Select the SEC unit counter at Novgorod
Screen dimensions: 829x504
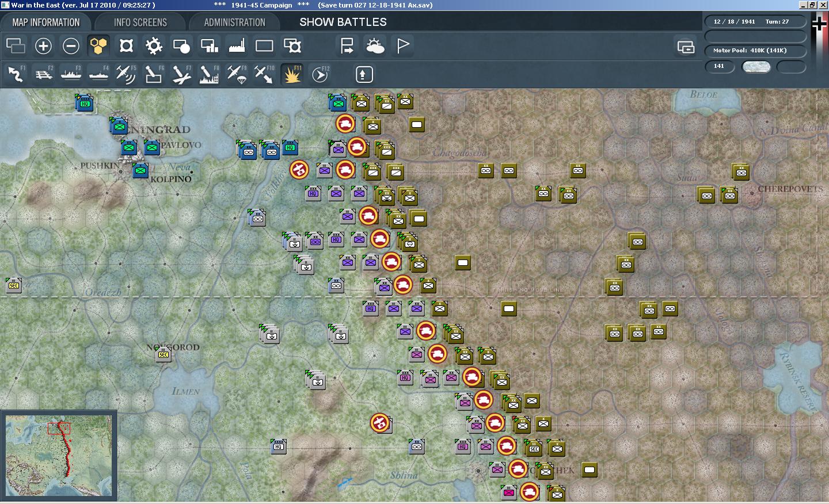pyautogui.click(x=163, y=354)
